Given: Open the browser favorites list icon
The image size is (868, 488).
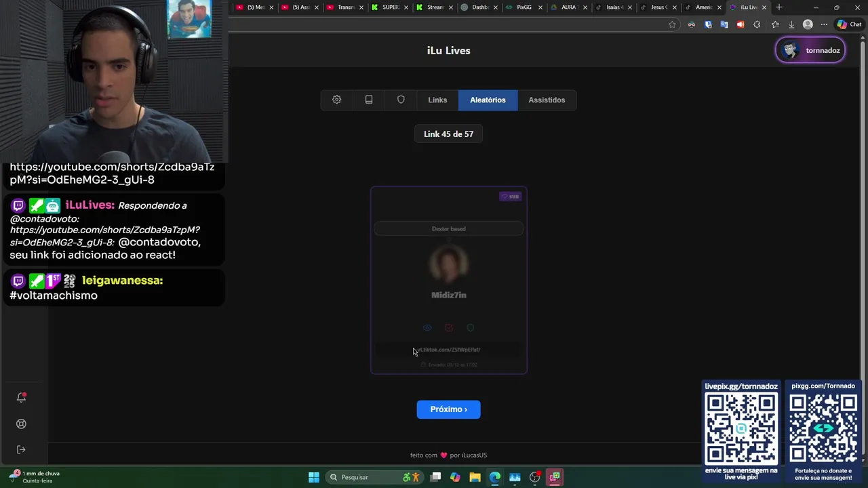Looking at the screenshot, I should coord(775,24).
